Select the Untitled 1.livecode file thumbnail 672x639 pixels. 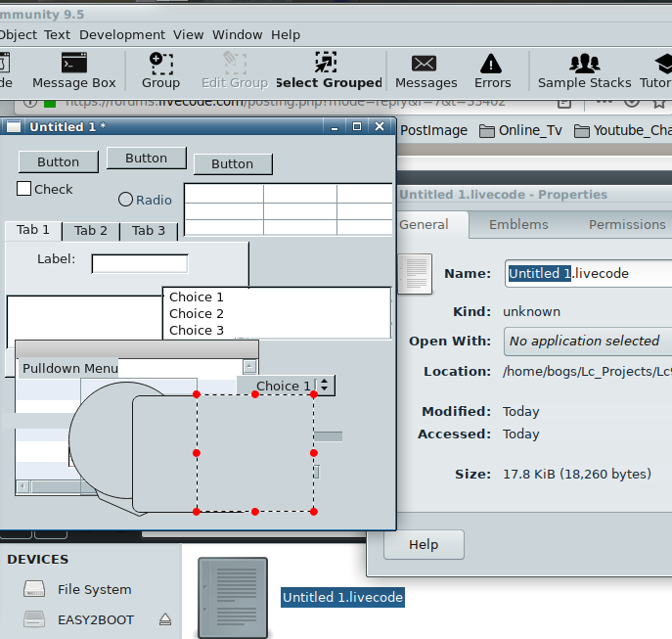[233, 597]
